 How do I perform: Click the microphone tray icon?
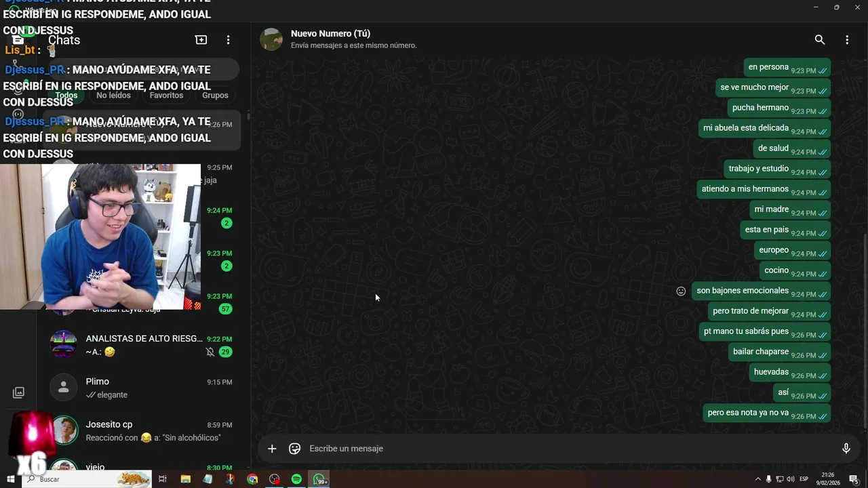pos(769,479)
